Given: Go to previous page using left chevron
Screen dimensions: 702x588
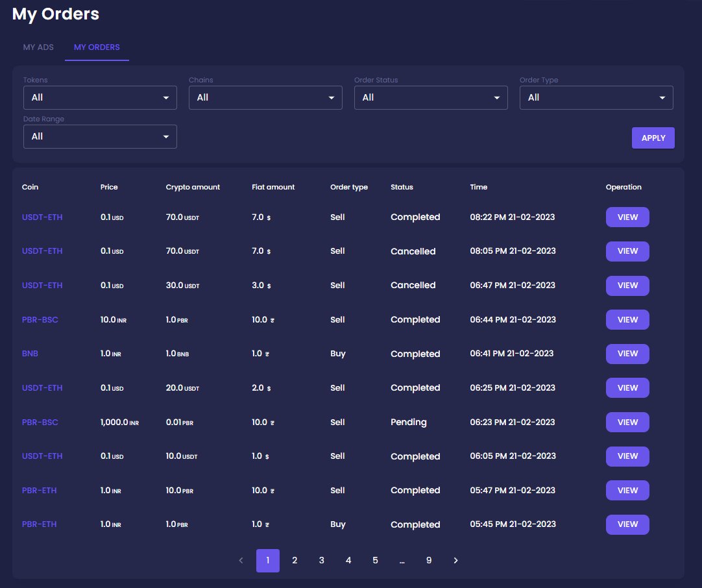Looking at the screenshot, I should [x=241, y=560].
